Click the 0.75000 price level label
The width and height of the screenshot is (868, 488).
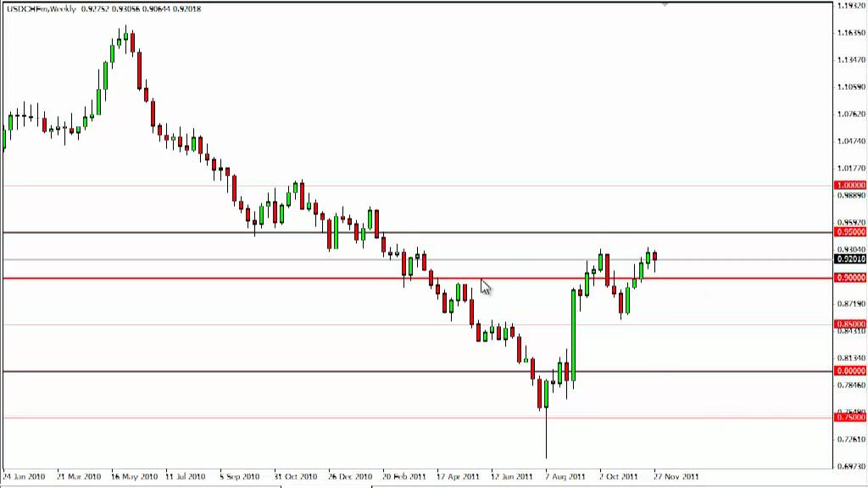[x=850, y=417]
